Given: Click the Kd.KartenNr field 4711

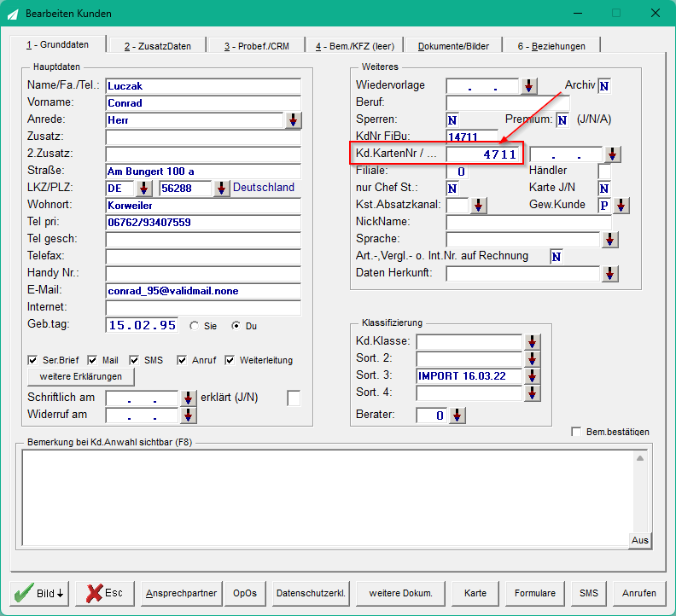Looking at the screenshot, I should (482, 154).
